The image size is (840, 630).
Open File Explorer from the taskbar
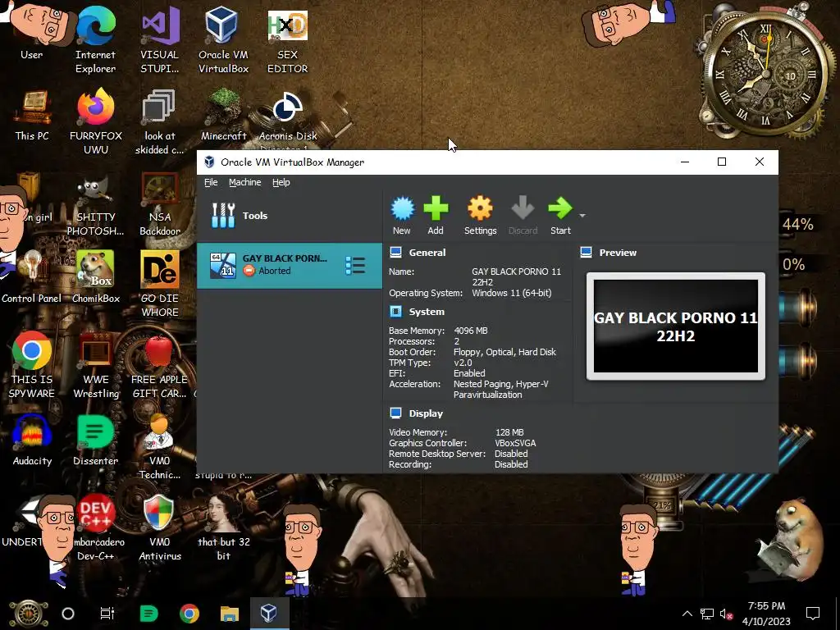[x=230, y=614]
